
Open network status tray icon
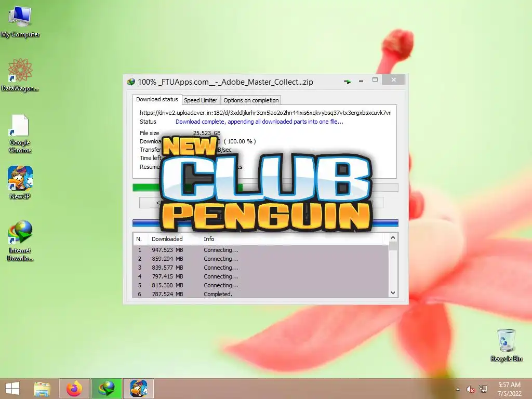(x=483, y=389)
